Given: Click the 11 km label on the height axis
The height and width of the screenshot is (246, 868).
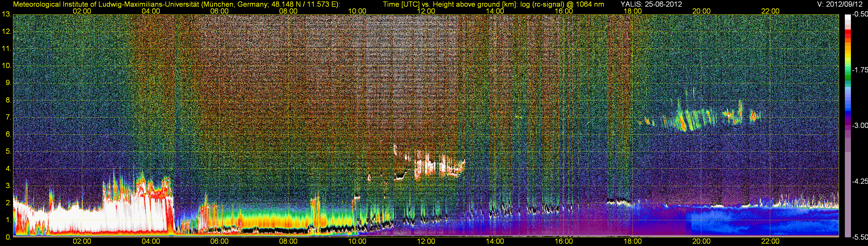Looking at the screenshot, I should coord(6,49).
